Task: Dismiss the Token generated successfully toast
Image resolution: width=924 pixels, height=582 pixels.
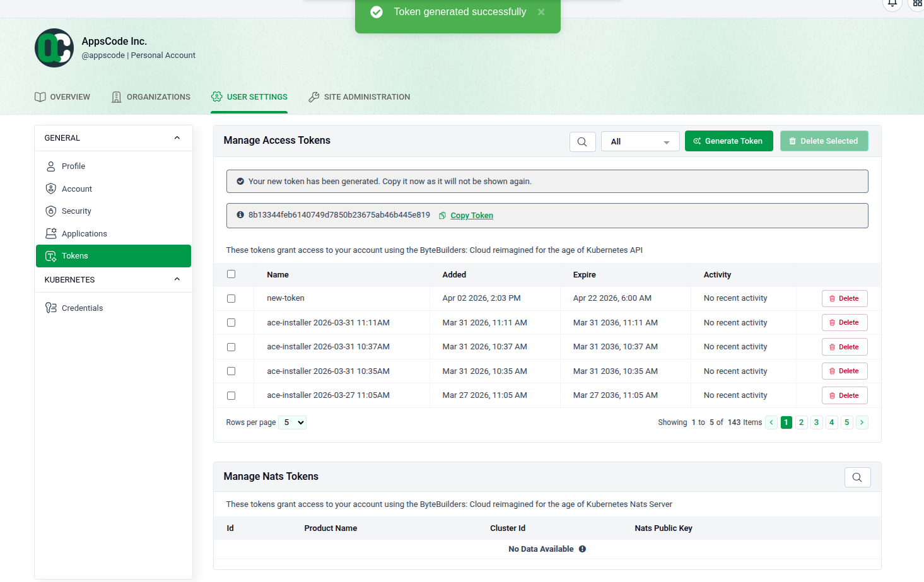Action: (541, 11)
